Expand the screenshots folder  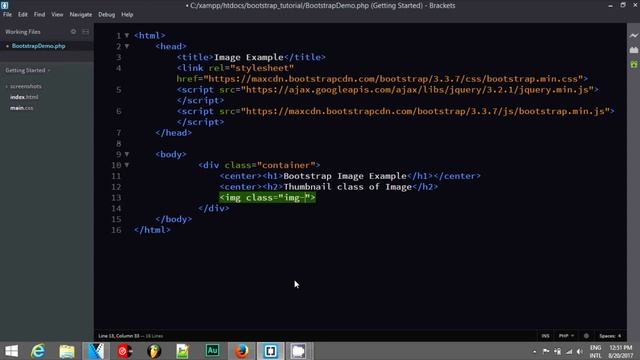24,86
